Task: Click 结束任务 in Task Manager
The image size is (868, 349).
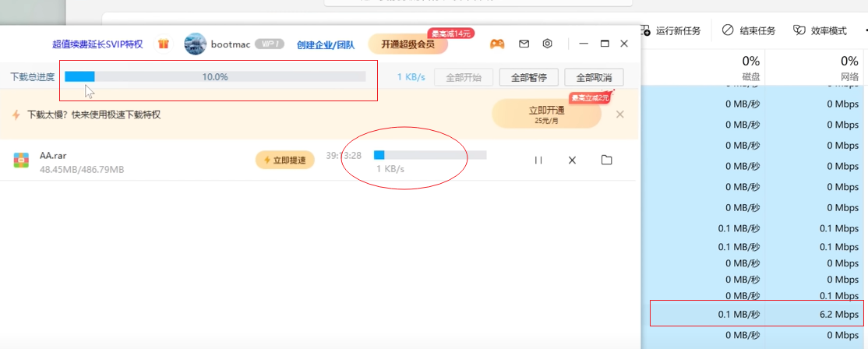Action: pos(749,30)
